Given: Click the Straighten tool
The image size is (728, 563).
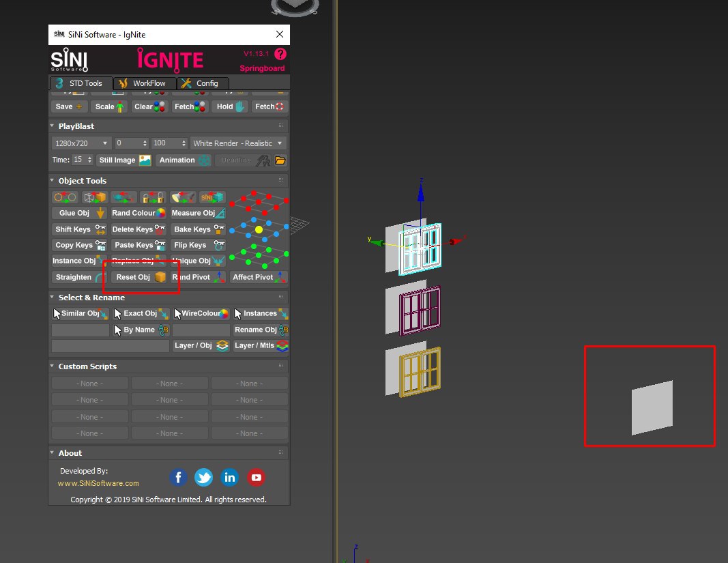Looking at the screenshot, I should (79, 277).
